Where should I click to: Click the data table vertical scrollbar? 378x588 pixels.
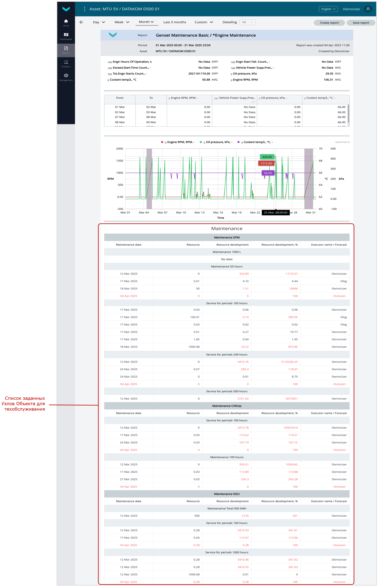348,114
